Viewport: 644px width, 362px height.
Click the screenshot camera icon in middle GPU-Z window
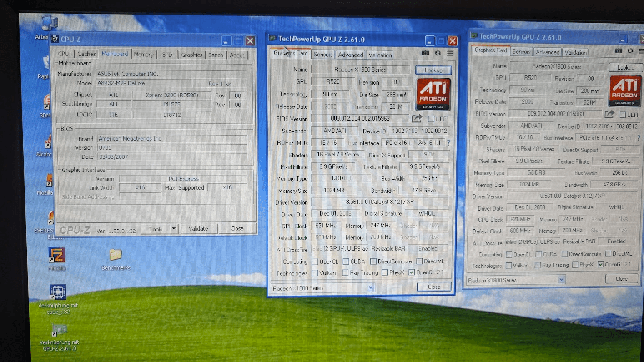[x=425, y=53]
